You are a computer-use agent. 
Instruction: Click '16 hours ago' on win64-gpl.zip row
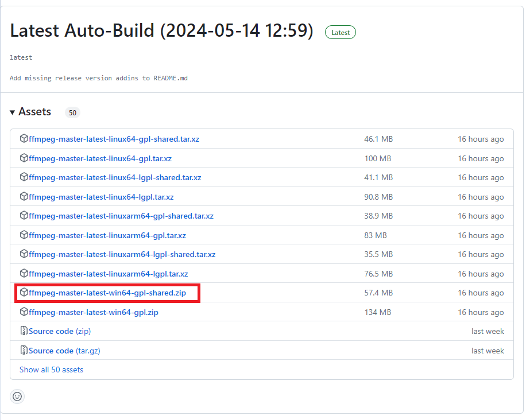tap(481, 312)
